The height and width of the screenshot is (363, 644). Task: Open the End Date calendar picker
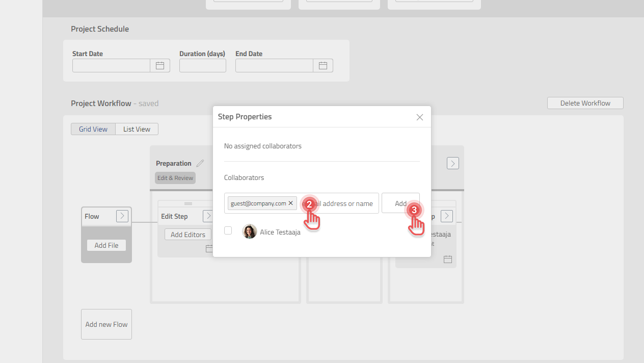(323, 65)
